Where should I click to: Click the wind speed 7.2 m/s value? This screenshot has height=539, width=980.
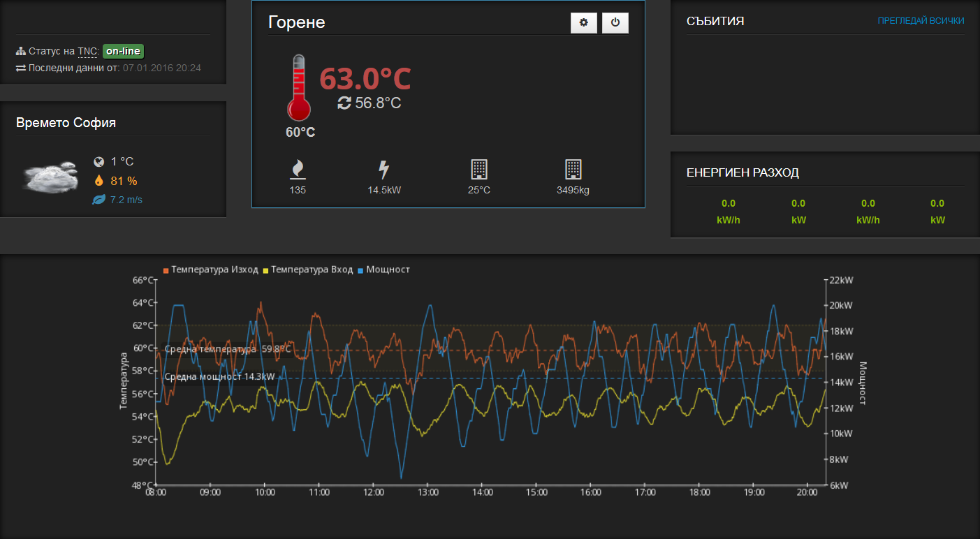pos(126,200)
